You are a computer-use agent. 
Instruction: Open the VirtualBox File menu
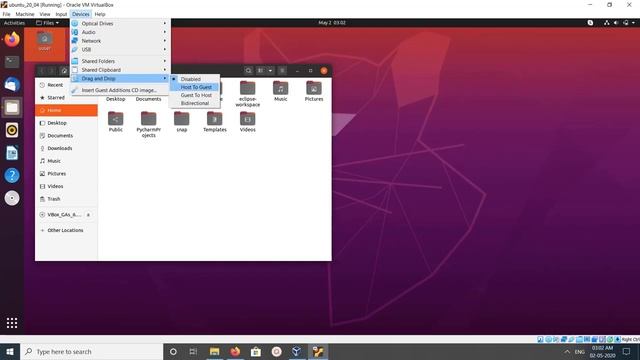6,14
